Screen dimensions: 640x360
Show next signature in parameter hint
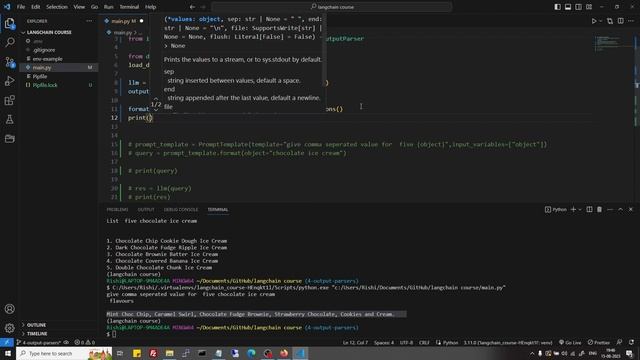click(x=156, y=110)
